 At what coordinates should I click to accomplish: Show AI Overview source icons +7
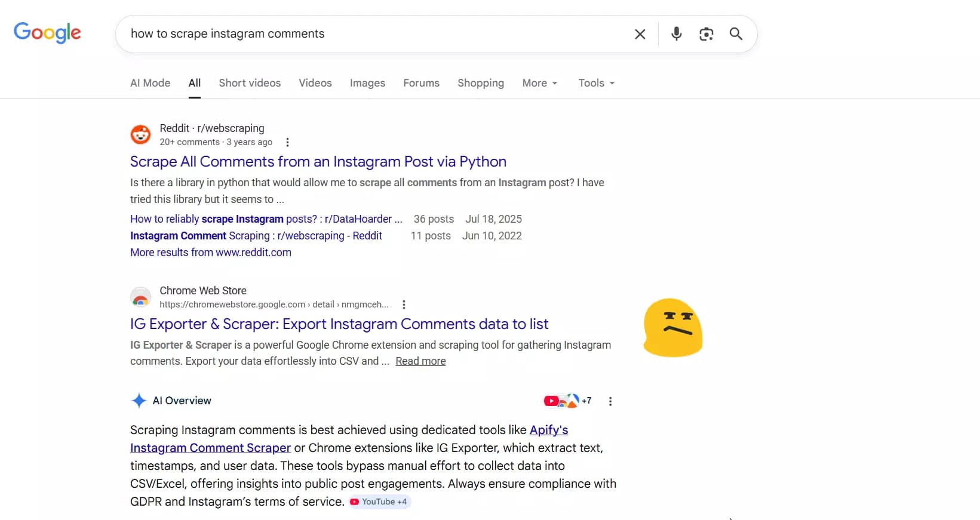point(567,401)
